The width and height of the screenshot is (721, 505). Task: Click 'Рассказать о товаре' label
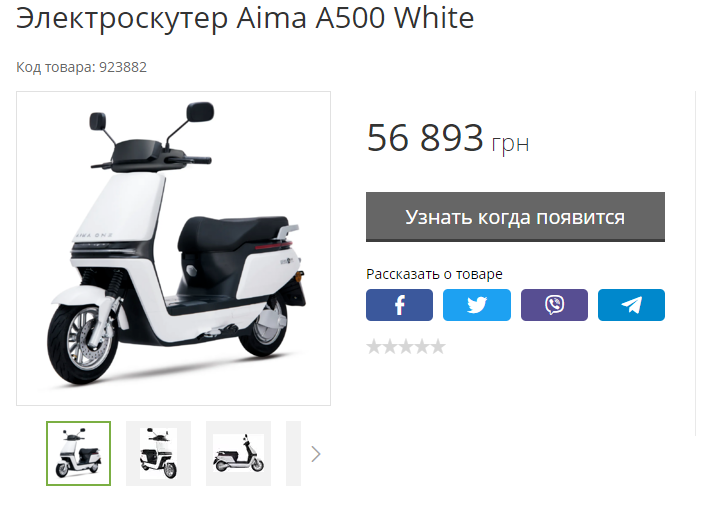[x=434, y=274]
